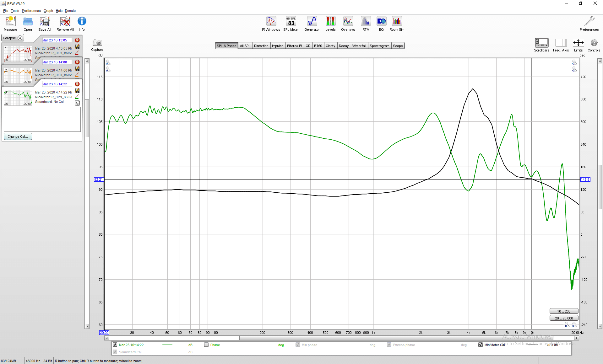Zoom in left SPL axis
This screenshot has height=364, width=603.
(x=108, y=62)
